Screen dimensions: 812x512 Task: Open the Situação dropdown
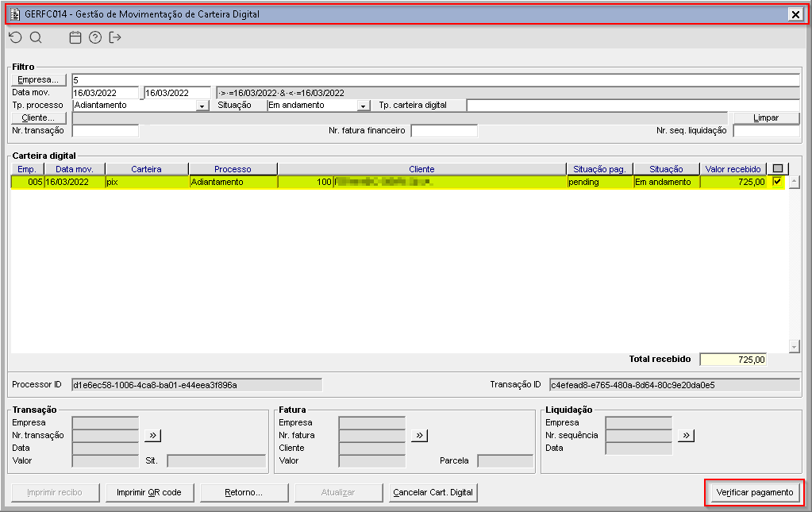coord(364,106)
